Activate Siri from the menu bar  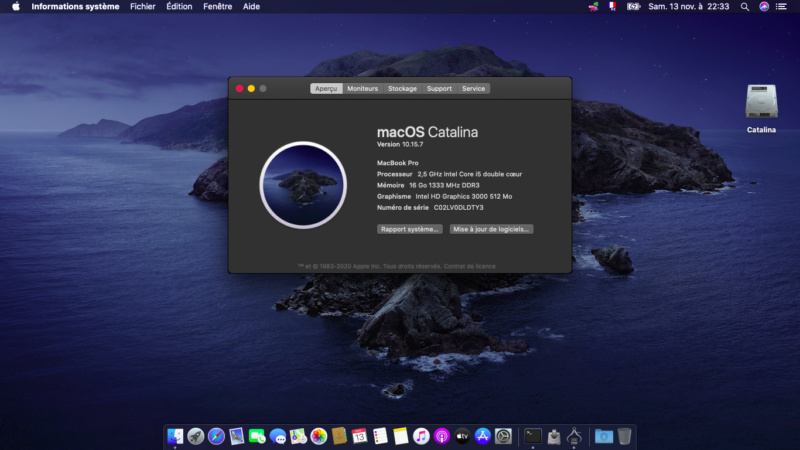point(764,7)
